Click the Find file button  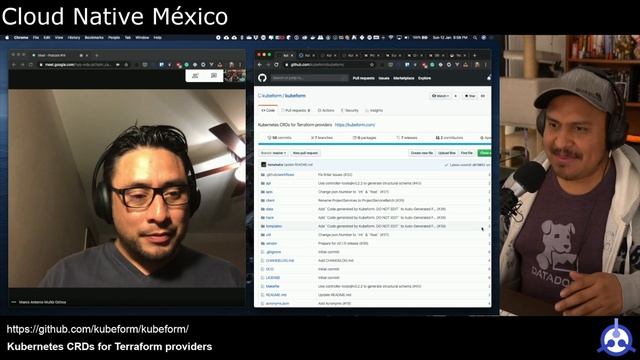point(467,153)
